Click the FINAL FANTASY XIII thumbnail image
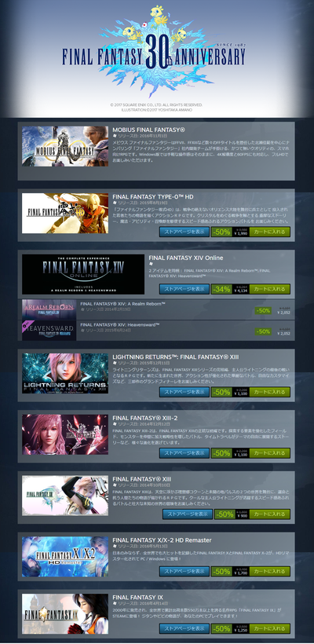Image resolution: width=314 pixels, height=644 pixels. [x=65, y=496]
